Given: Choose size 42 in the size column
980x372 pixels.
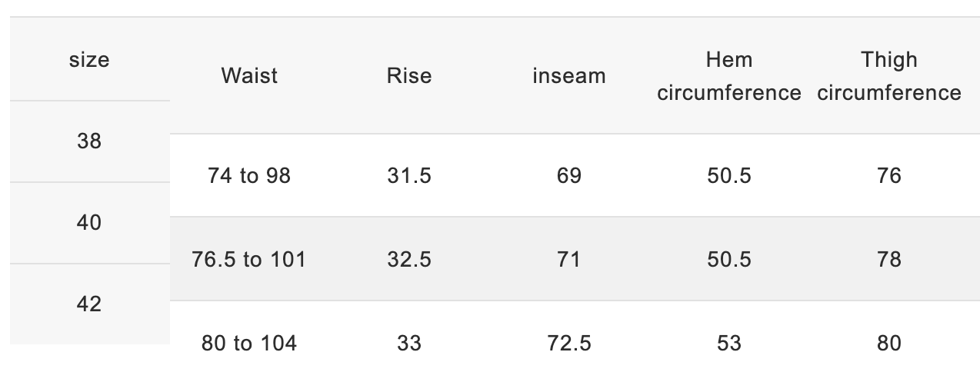Looking at the screenshot, I should [x=89, y=304].
